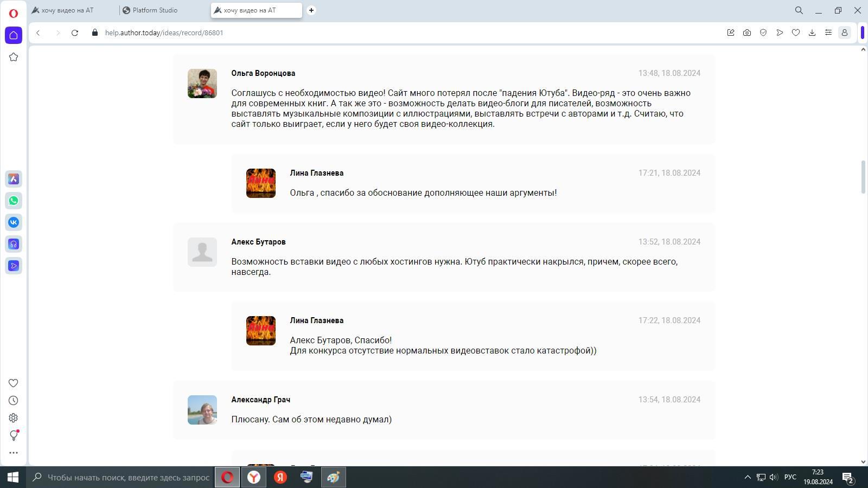Open Алекс Бутаров's profile name link
This screenshot has height=488, width=868.
258,242
